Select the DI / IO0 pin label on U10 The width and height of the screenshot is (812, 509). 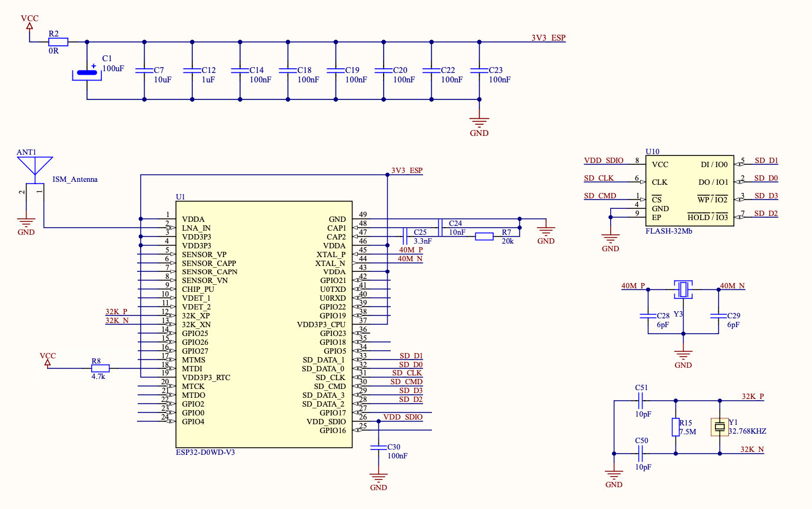click(714, 165)
